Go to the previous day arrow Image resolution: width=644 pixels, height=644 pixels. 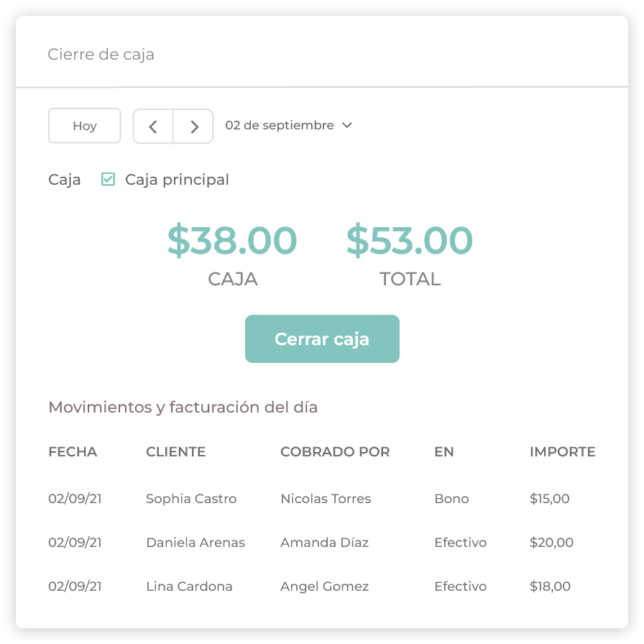coord(153,126)
